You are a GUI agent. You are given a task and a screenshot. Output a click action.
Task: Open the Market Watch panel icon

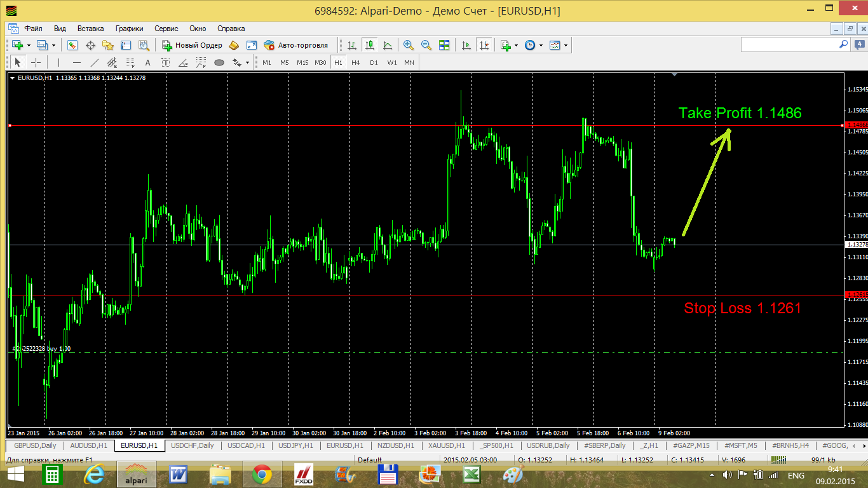click(x=72, y=45)
